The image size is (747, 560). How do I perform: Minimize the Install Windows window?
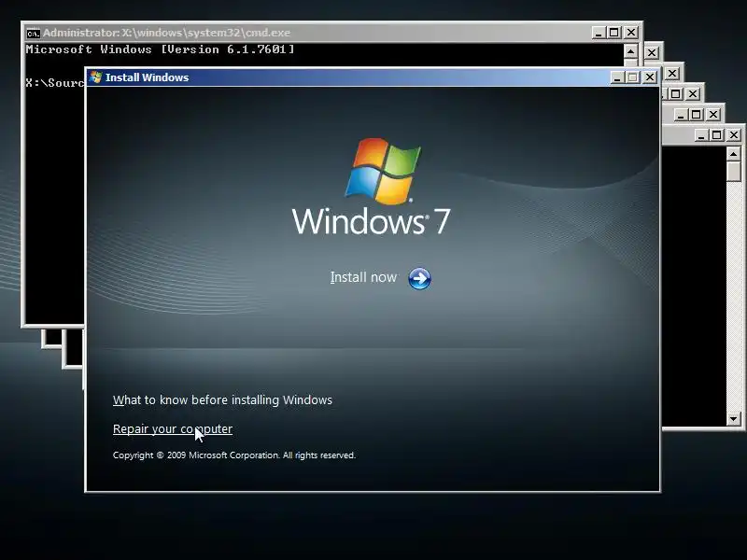point(617,77)
